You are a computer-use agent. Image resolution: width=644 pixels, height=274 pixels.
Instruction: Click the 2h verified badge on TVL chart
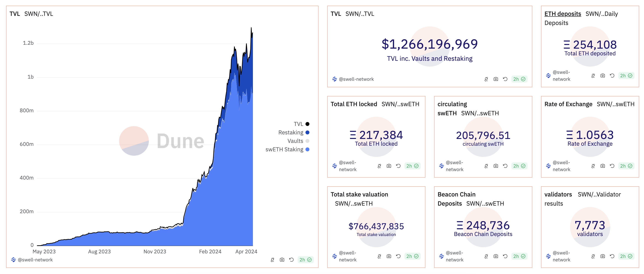tap(305, 260)
